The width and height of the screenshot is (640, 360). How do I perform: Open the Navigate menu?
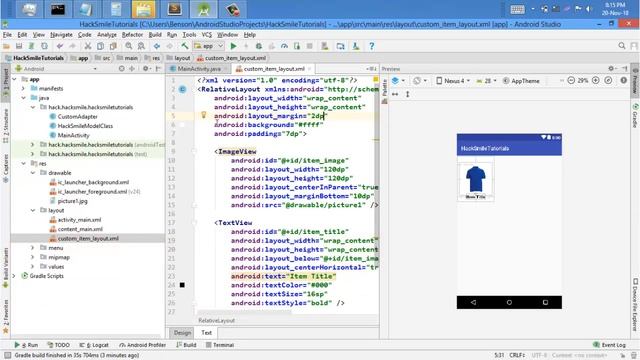pyautogui.click(x=61, y=35)
